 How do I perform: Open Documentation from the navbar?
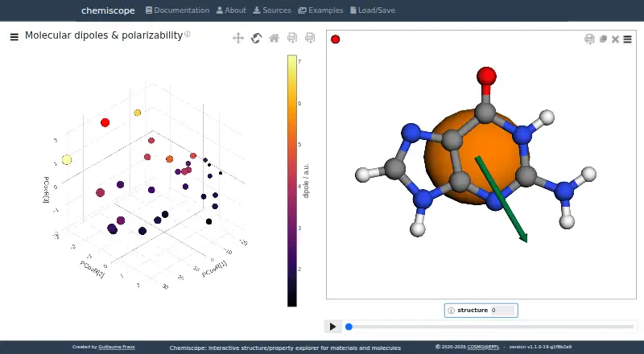(x=177, y=10)
